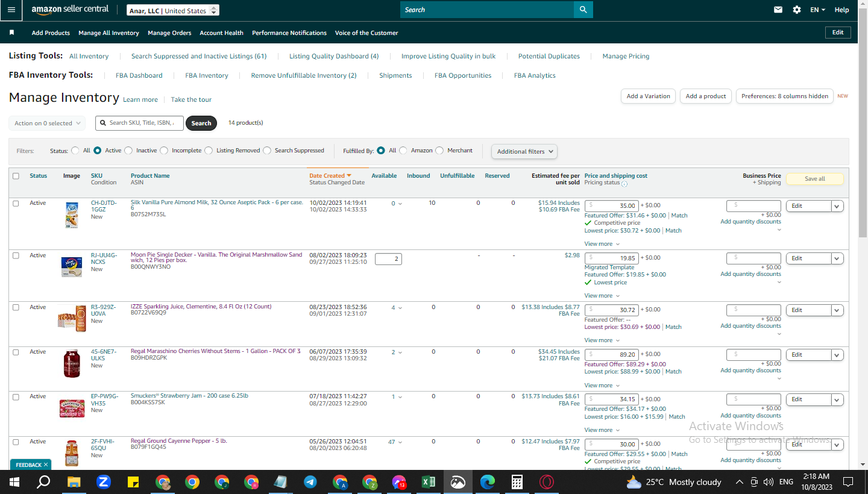Select the Inactive status filter
868x494 pixels.
point(128,151)
